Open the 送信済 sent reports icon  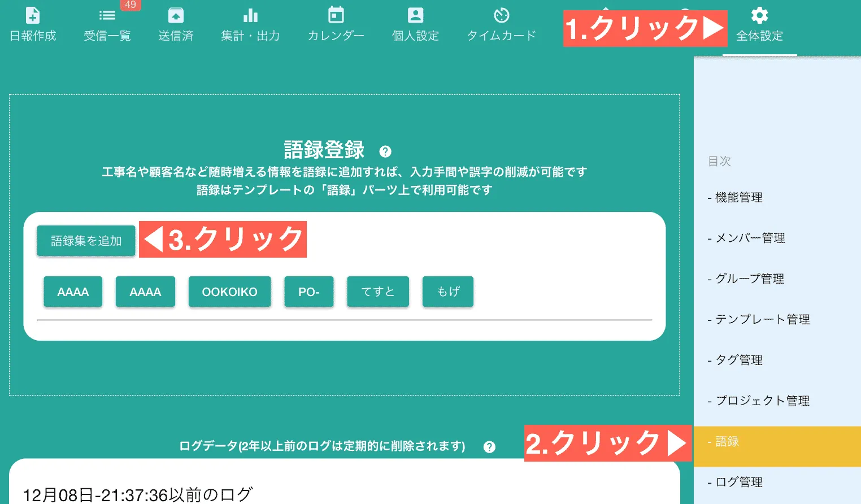pyautogui.click(x=176, y=23)
